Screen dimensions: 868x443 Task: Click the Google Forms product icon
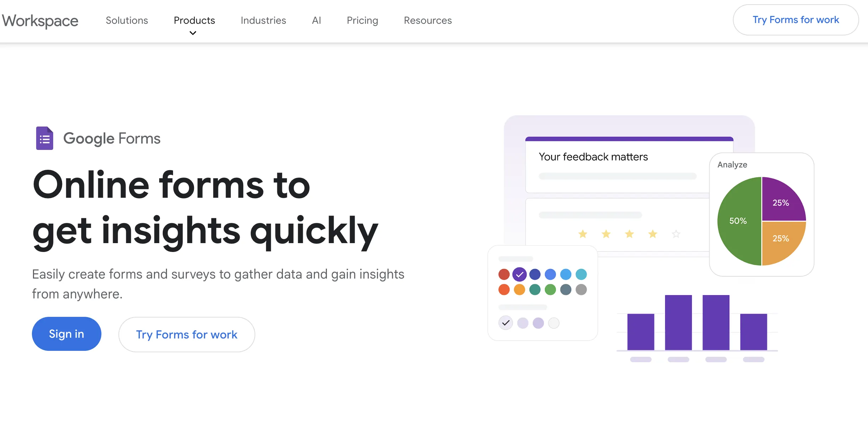point(45,138)
